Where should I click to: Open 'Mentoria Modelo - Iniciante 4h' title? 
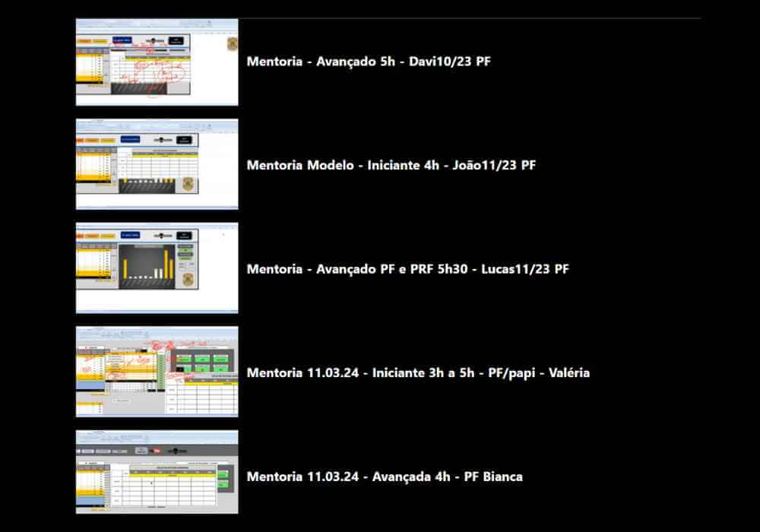pyautogui.click(x=391, y=165)
